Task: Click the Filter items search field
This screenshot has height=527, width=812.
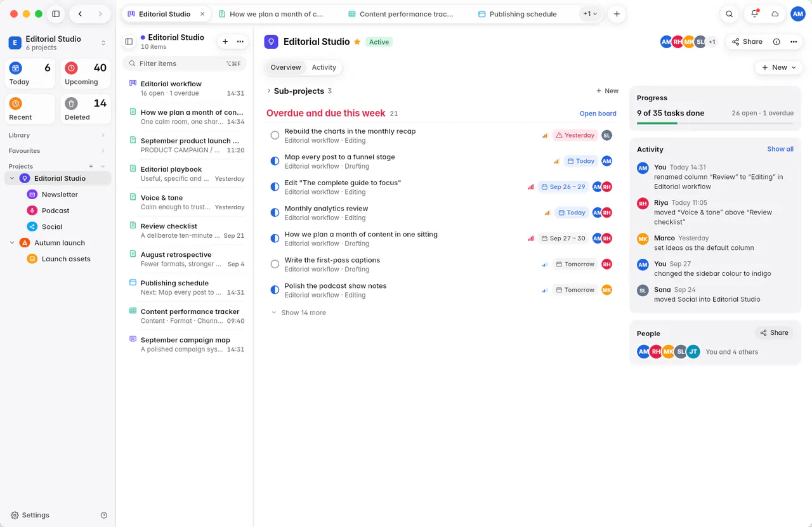Action: pos(184,63)
